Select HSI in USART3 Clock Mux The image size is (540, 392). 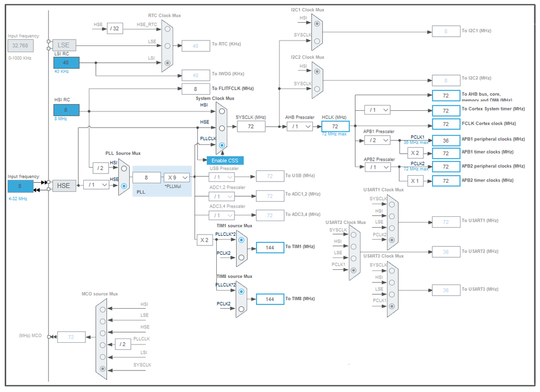[x=391, y=282]
